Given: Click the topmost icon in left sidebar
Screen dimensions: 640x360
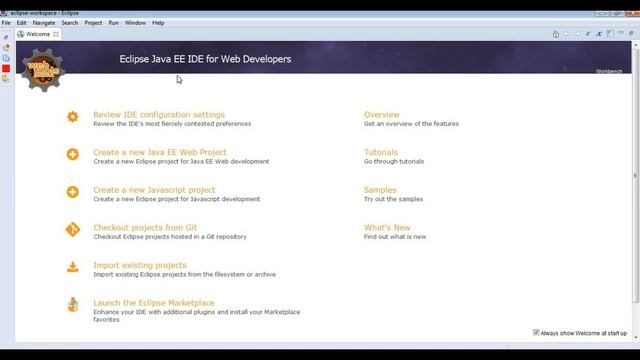Looking at the screenshot, I should coord(6,37).
